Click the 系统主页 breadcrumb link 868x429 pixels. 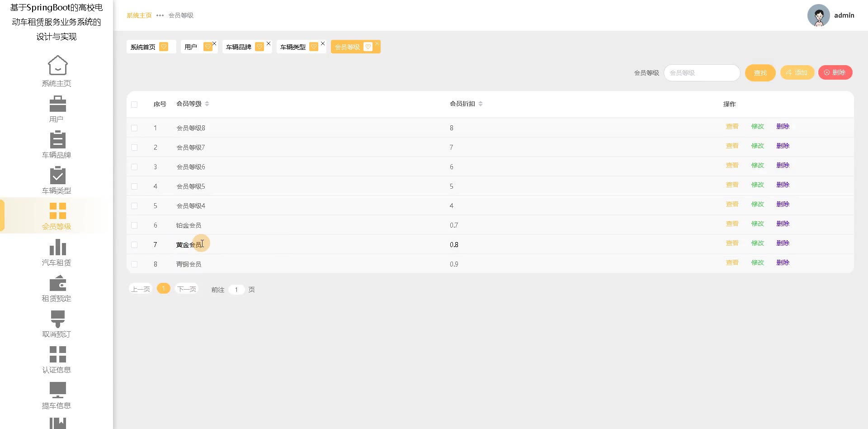(139, 15)
